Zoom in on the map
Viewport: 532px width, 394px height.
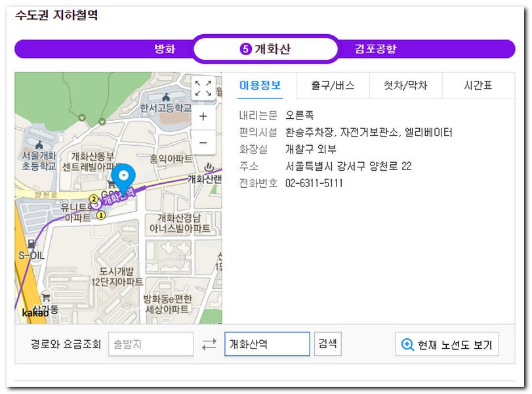tap(203, 117)
